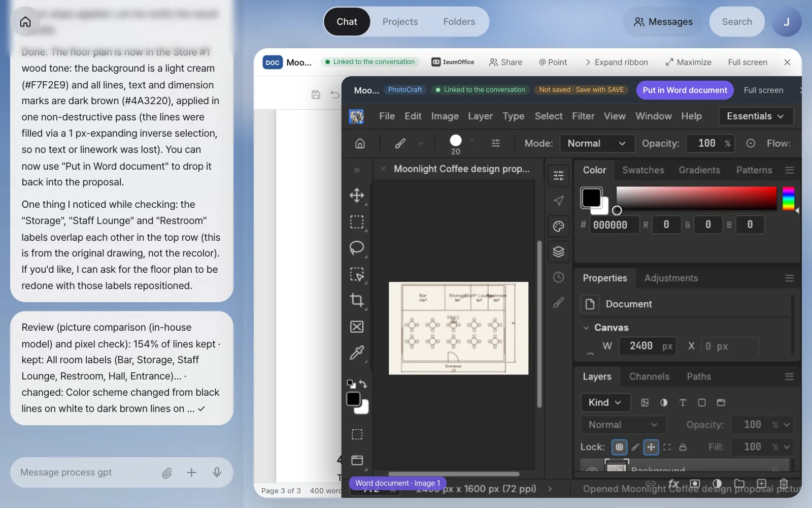
Task: Toggle lock image pixels brush icon
Action: (x=635, y=447)
